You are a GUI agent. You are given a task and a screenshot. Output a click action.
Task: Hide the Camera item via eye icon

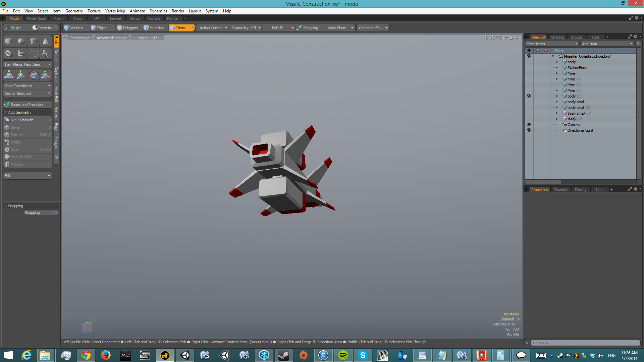[x=529, y=125]
